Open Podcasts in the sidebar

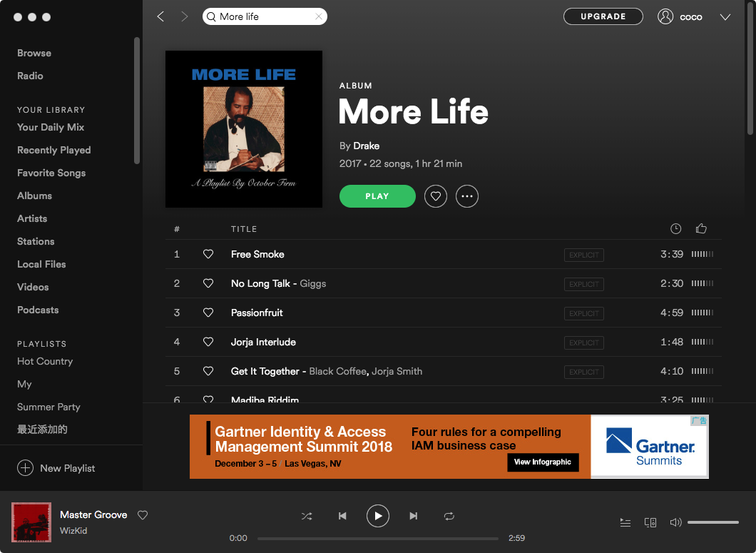38,310
